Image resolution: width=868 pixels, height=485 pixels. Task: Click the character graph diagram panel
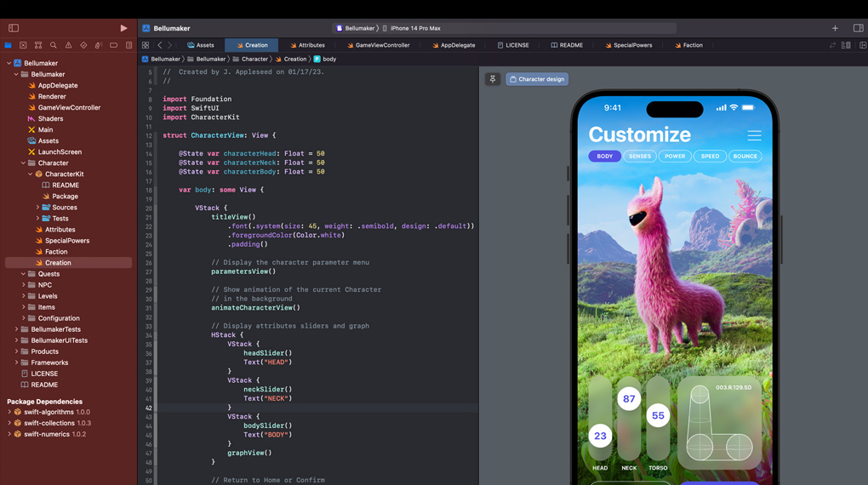pyautogui.click(x=719, y=424)
